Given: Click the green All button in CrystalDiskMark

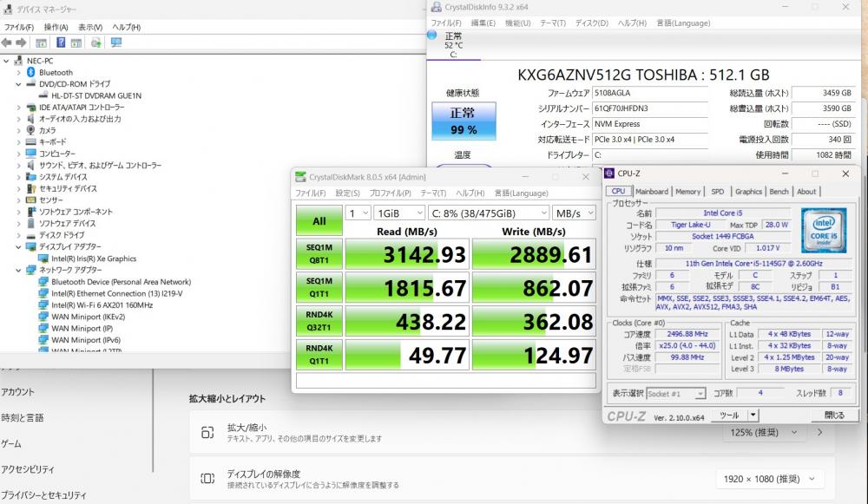Looking at the screenshot, I should coord(319,220).
